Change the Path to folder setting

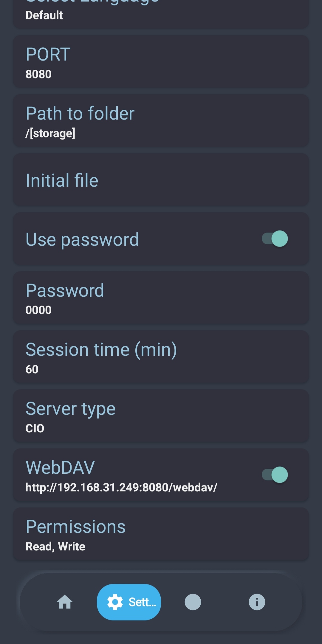pyautogui.click(x=161, y=121)
